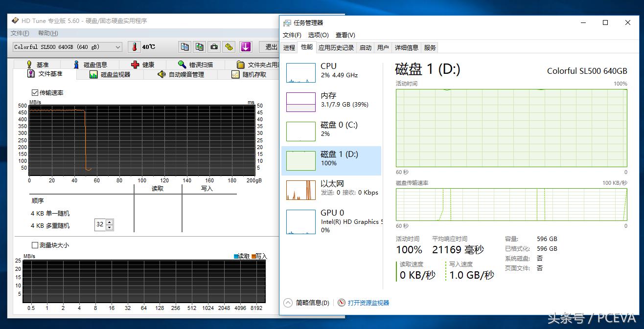Select the 以太网 network graph in sidebar
Image resolution: width=644 pixels, height=329 pixels.
300,190
